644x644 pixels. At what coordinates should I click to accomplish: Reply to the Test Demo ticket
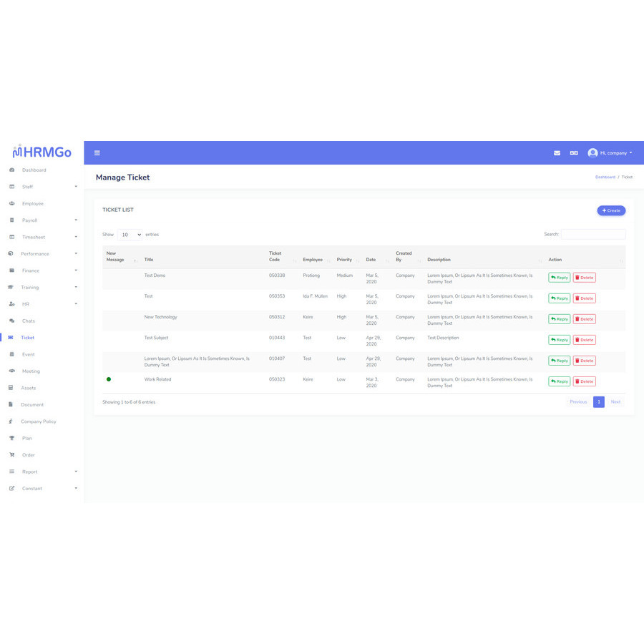pos(559,277)
